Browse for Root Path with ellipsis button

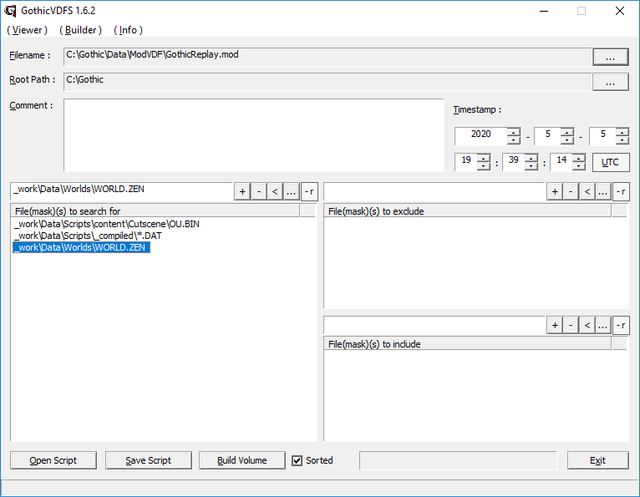click(610, 82)
